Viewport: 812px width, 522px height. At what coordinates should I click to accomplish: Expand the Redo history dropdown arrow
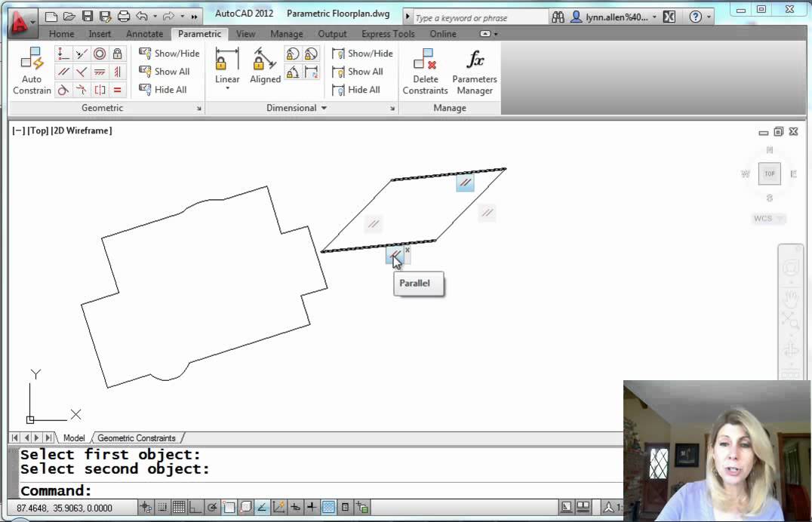(x=182, y=17)
